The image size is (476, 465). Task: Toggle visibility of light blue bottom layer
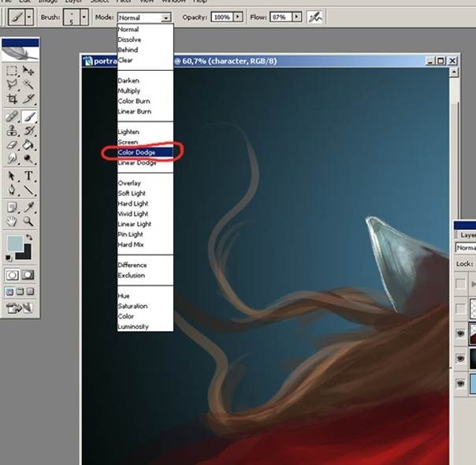(x=460, y=383)
